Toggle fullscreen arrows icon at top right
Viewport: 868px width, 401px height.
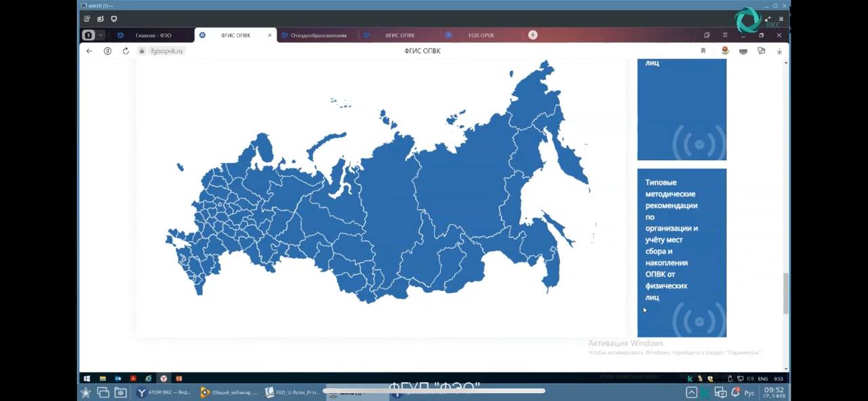pos(767,19)
